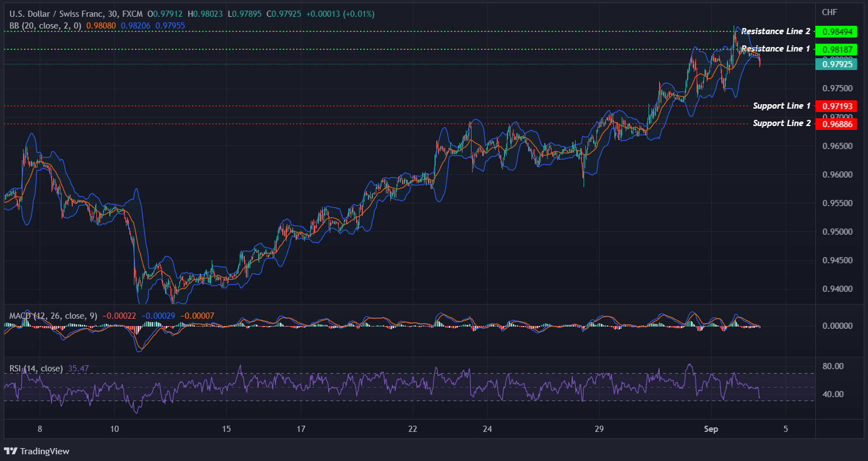
Task: Click the Support Line 1 price label 0.97193
Action: [x=836, y=106]
